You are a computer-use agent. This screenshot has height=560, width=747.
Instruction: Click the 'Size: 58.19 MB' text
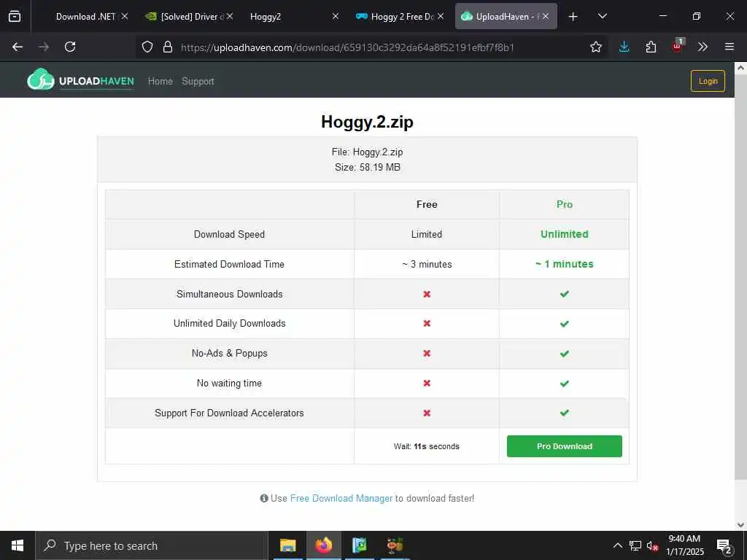pos(368,167)
